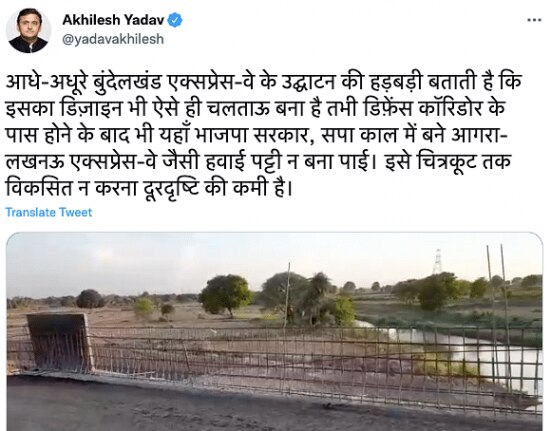The height and width of the screenshot is (431, 551).
Task: Open the attached tweet media thumbnail
Action: pyautogui.click(x=274, y=332)
